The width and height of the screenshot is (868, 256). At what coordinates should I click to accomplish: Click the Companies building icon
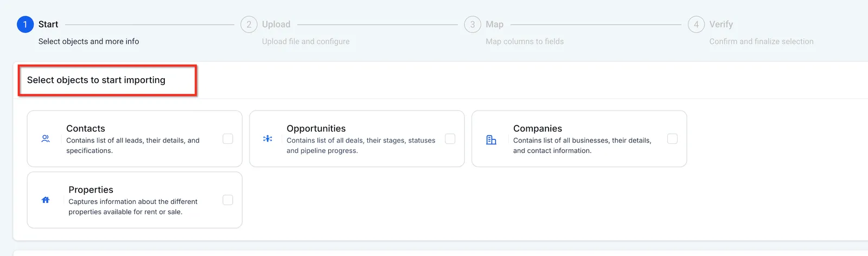(491, 140)
